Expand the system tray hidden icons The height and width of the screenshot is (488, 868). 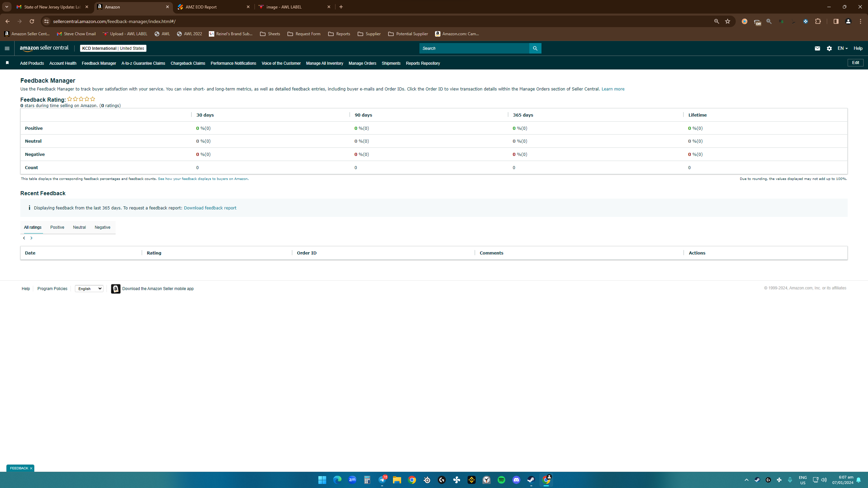tap(746, 480)
